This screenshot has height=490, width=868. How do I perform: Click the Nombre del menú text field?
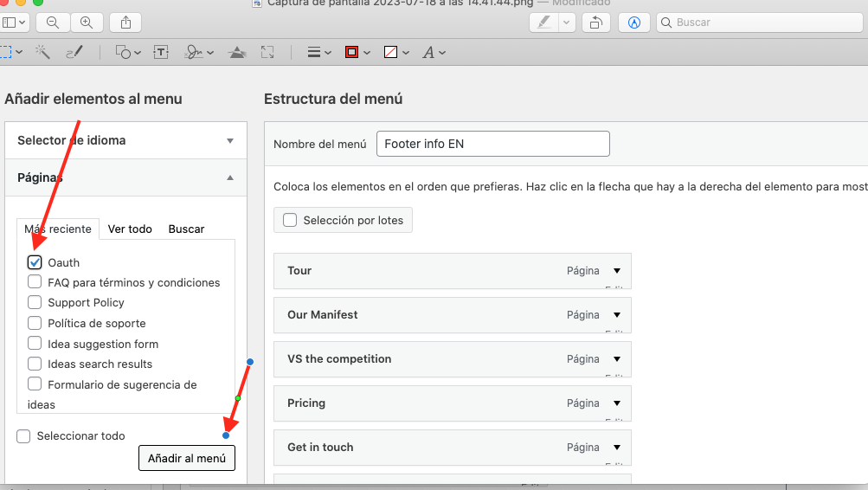pos(492,144)
